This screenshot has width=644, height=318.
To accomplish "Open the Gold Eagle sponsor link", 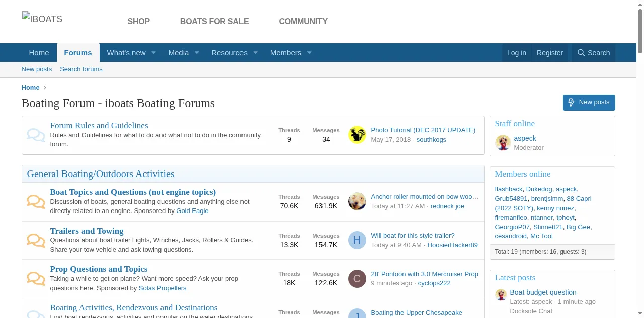I will coord(192,211).
